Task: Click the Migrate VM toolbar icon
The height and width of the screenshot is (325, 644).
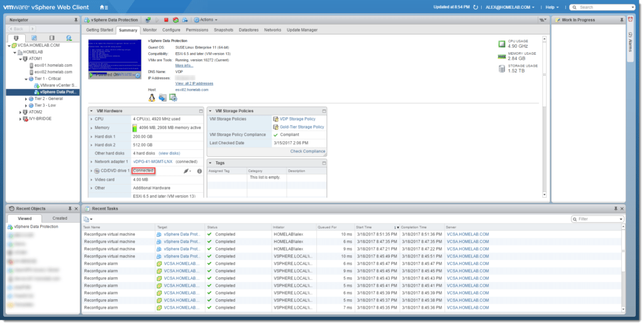Action: (185, 20)
